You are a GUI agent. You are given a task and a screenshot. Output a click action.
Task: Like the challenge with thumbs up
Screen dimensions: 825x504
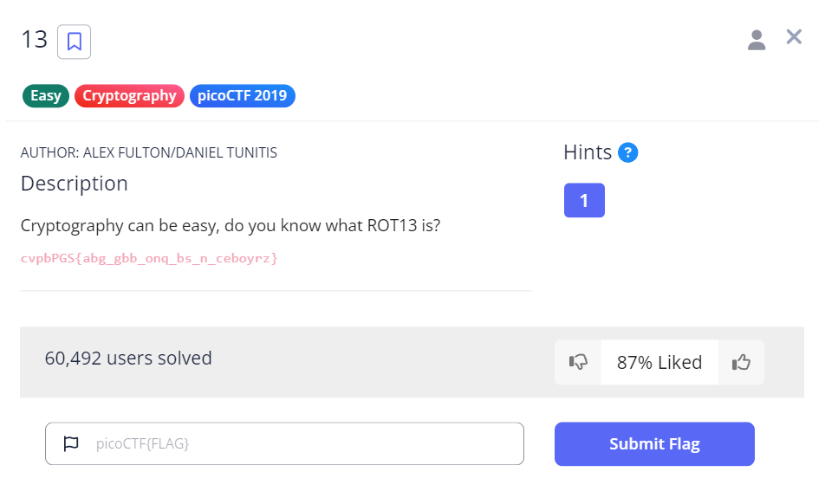741,362
